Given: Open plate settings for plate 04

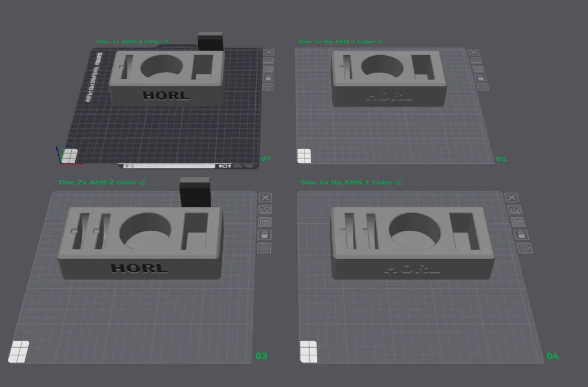Looking at the screenshot, I should coord(524,248).
